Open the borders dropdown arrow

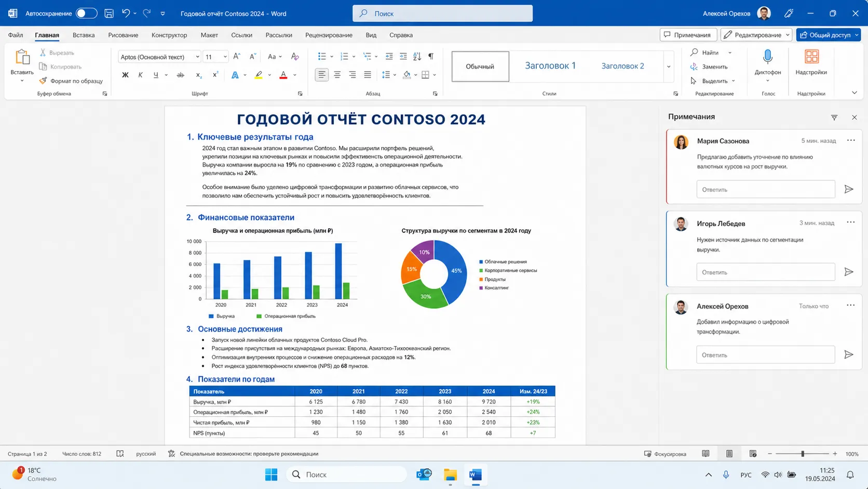(435, 75)
